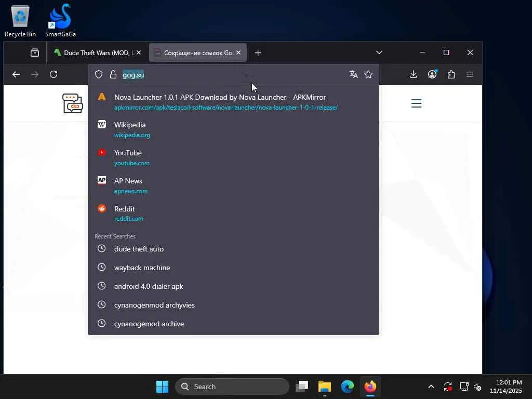Open a new tab with plus button
Image resolution: width=532 pixels, height=399 pixels.
pyautogui.click(x=258, y=53)
